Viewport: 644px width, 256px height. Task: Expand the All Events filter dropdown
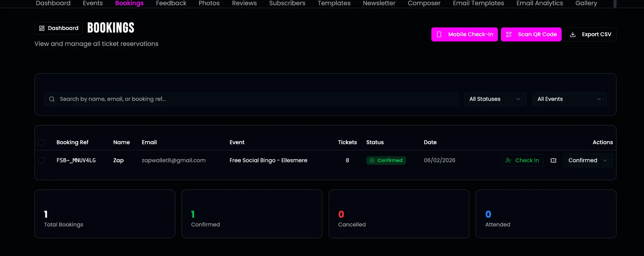(569, 99)
